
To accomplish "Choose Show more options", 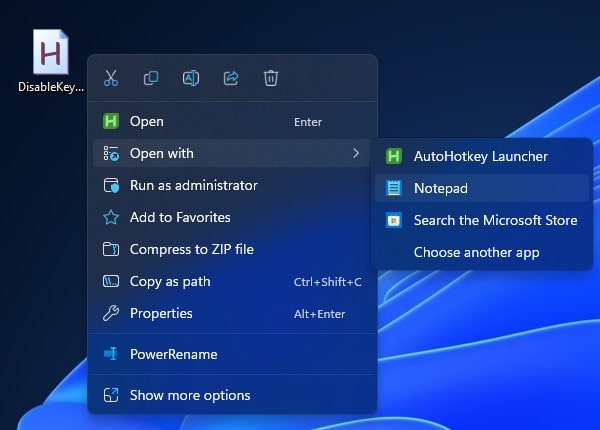I will (x=232, y=395).
